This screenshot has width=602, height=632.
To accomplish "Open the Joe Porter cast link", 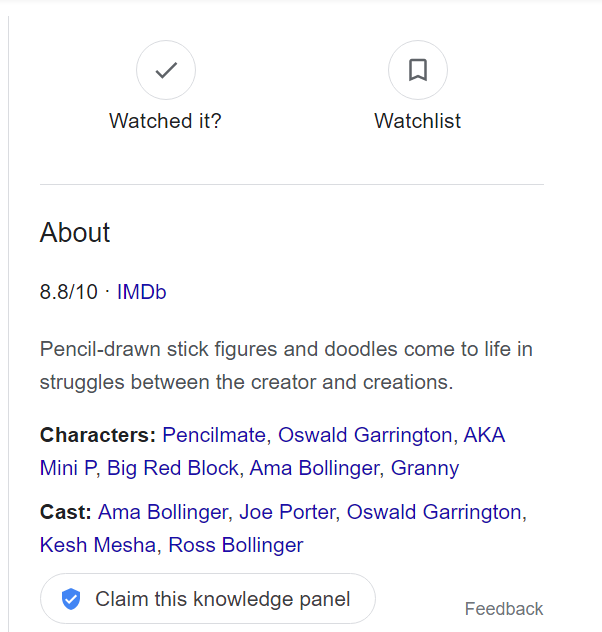I will [287, 512].
